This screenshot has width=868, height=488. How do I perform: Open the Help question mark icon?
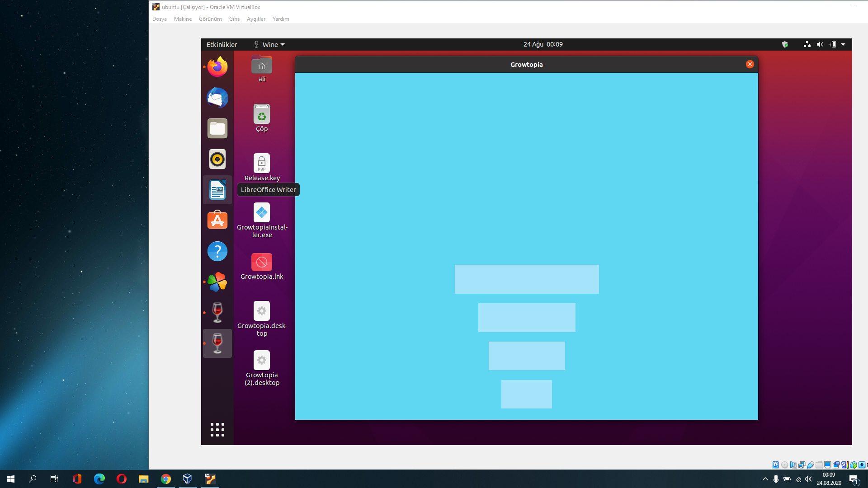(217, 251)
